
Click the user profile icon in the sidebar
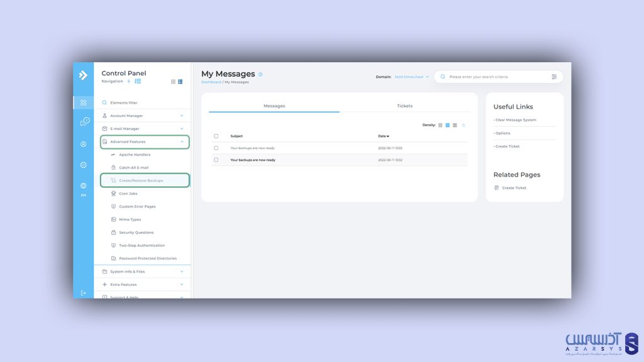83,144
